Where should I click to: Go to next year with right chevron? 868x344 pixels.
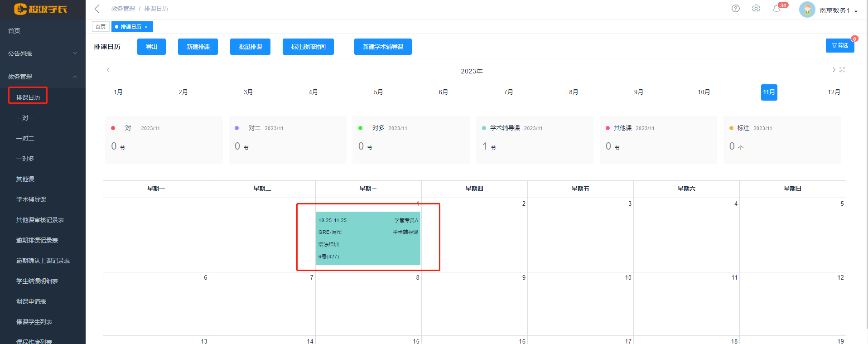click(x=834, y=70)
